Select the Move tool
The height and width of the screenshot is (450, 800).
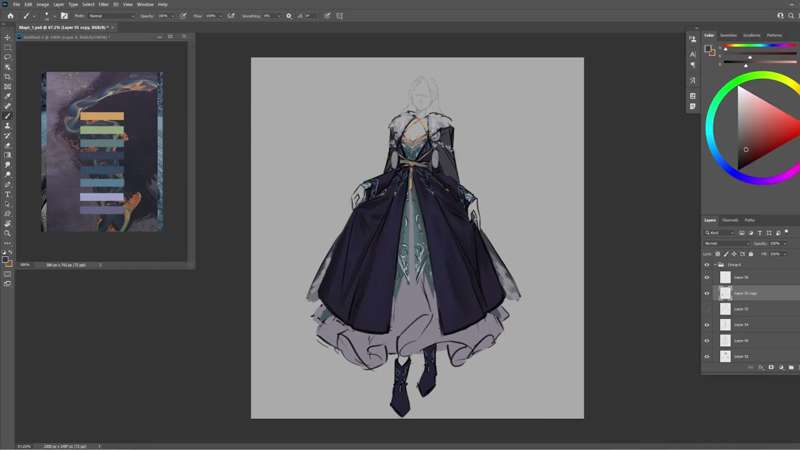7,38
